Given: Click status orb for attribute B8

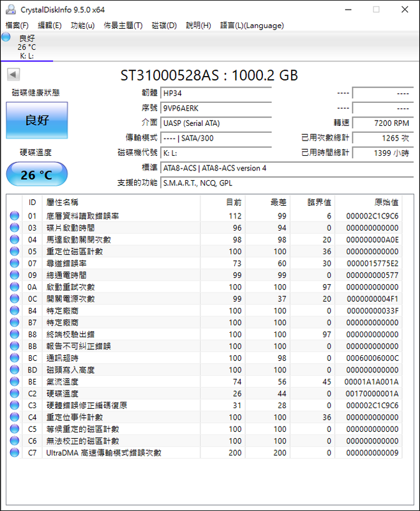Looking at the screenshot, I should pyautogui.click(x=14, y=334).
